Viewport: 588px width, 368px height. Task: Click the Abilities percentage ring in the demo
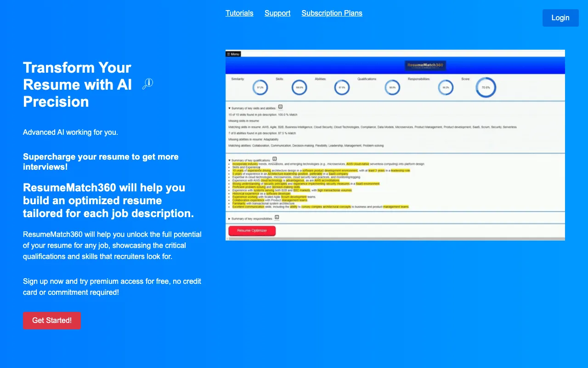click(342, 87)
